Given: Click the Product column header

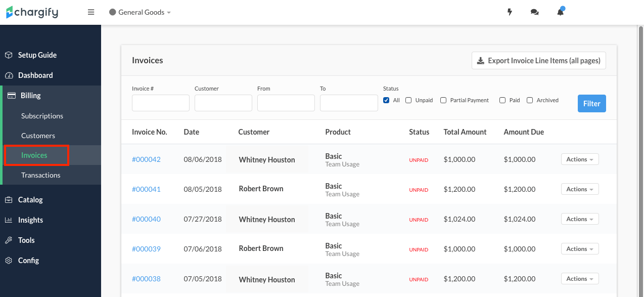Looking at the screenshot, I should click(338, 132).
